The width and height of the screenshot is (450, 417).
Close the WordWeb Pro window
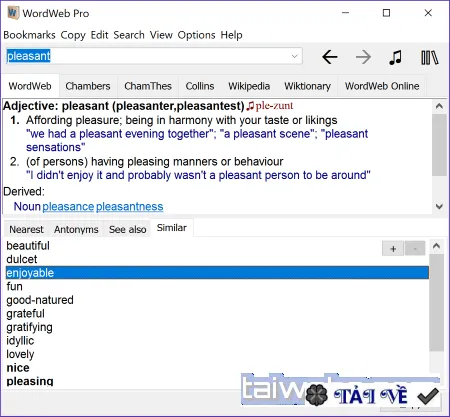(x=428, y=13)
